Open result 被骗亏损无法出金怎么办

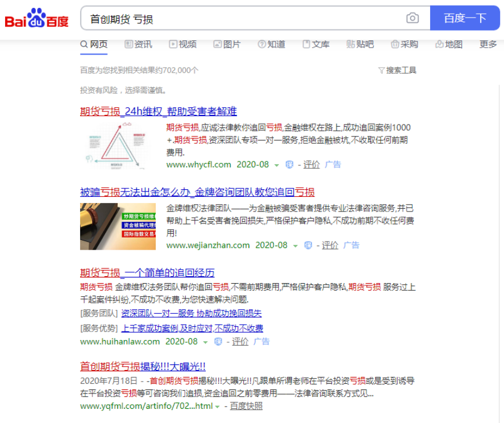[x=197, y=192]
